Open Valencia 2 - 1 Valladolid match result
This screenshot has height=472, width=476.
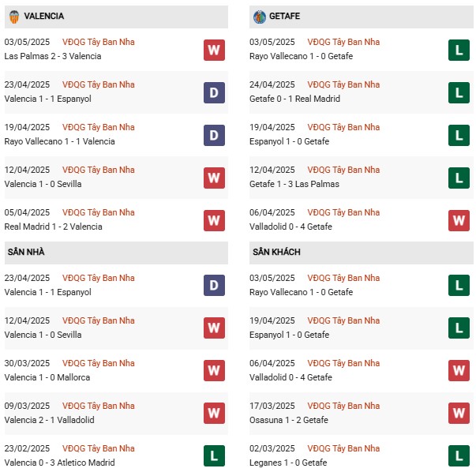(49, 420)
